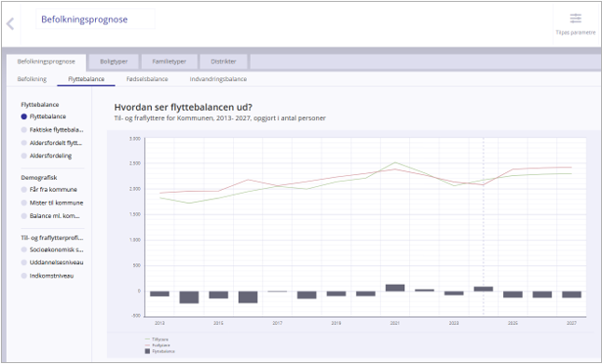Select the Faktiske flyttebalance radio option
The height and width of the screenshot is (364, 602).
click(x=24, y=130)
